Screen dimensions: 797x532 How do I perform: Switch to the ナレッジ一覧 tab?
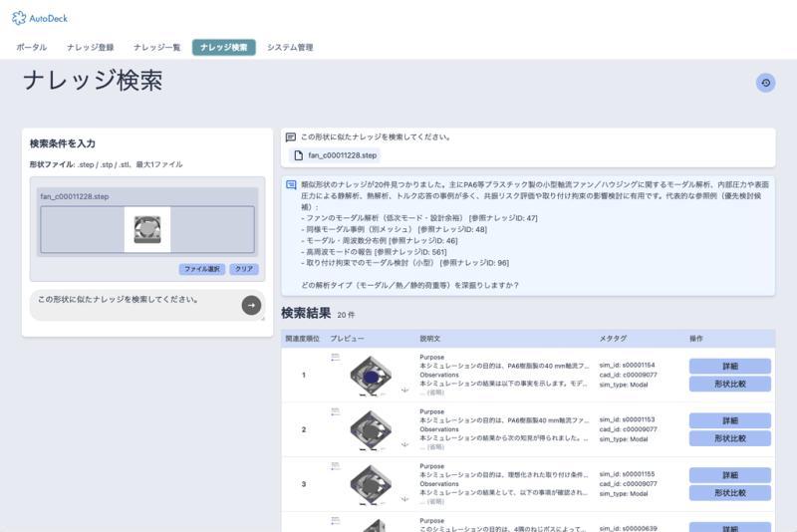coord(157,47)
